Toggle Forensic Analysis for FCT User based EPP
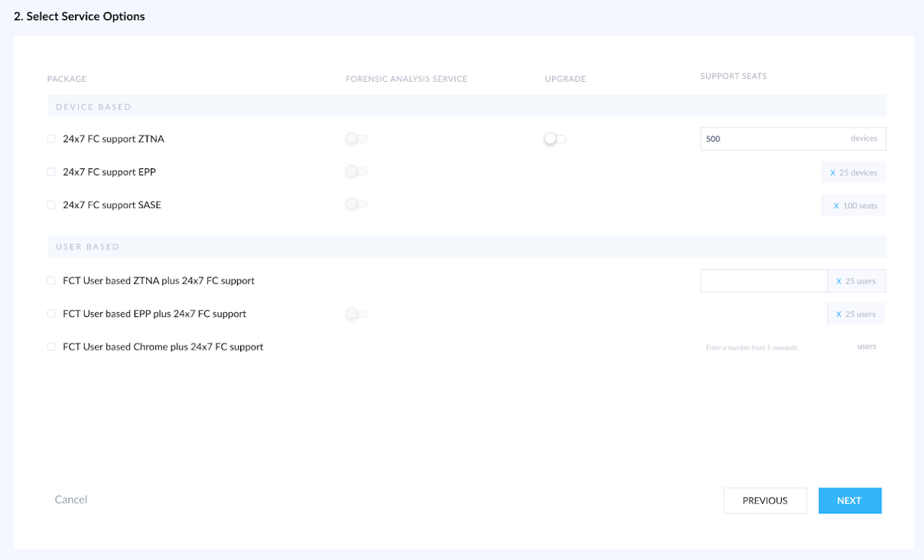Image resolution: width=924 pixels, height=560 pixels. tap(356, 314)
